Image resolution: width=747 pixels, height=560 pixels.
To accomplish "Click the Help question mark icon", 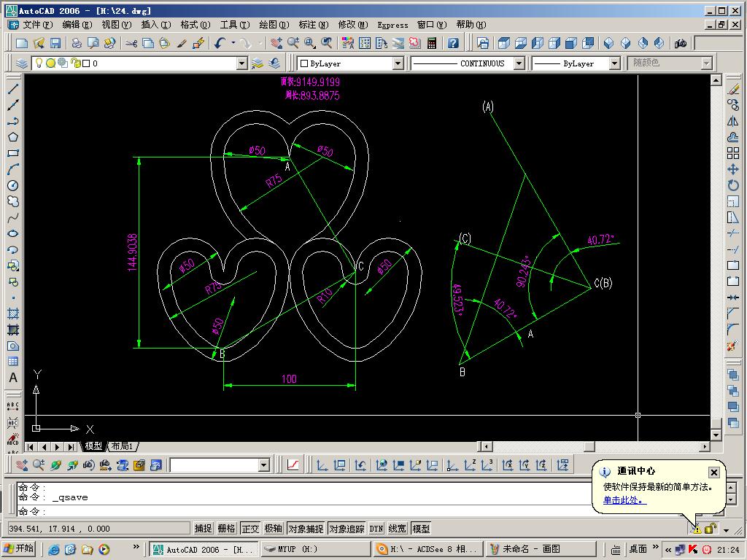I will (x=453, y=43).
